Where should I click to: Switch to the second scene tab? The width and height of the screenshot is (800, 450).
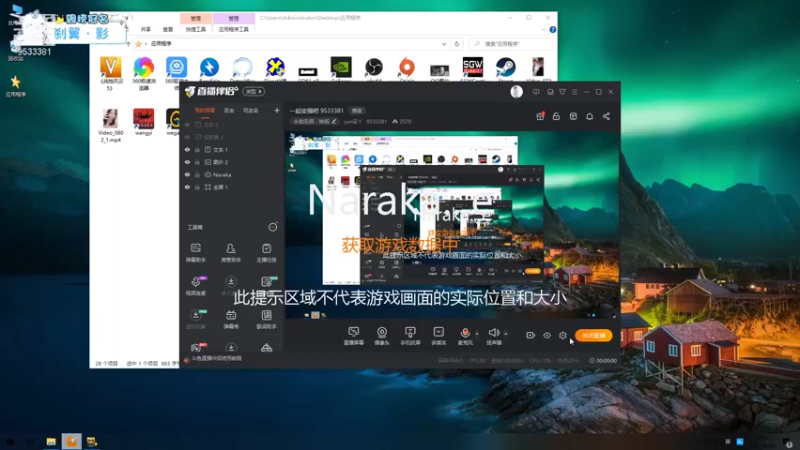pos(229,110)
